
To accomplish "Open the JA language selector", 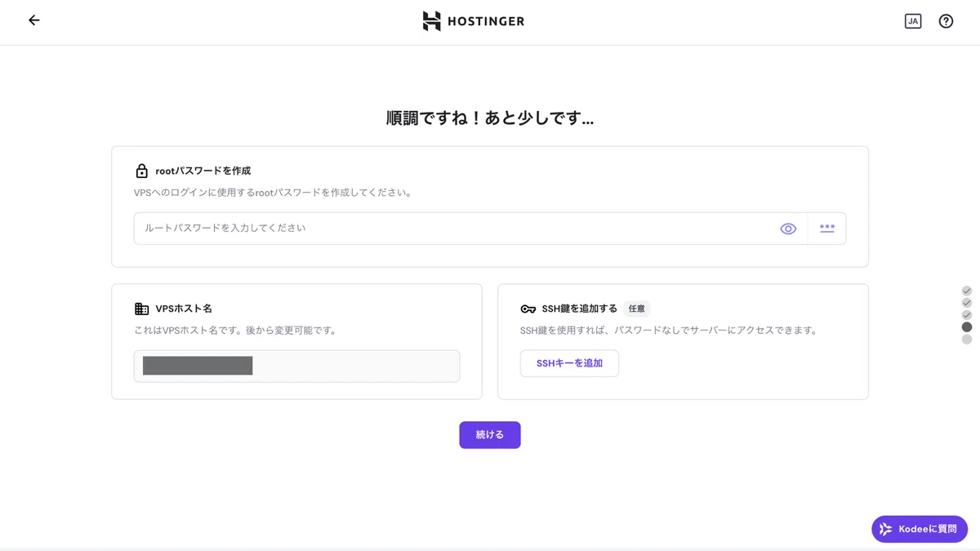I will point(913,21).
